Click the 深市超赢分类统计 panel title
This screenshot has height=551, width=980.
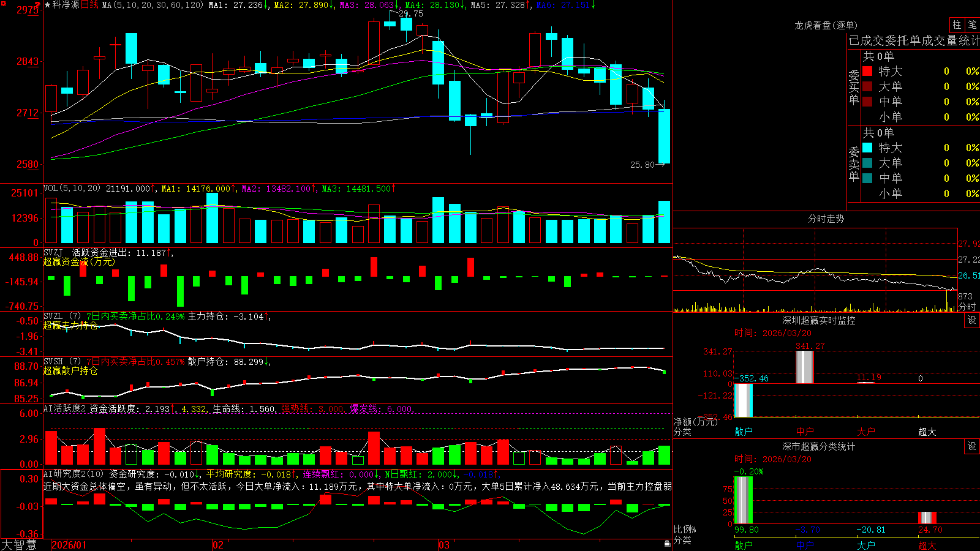point(819,446)
